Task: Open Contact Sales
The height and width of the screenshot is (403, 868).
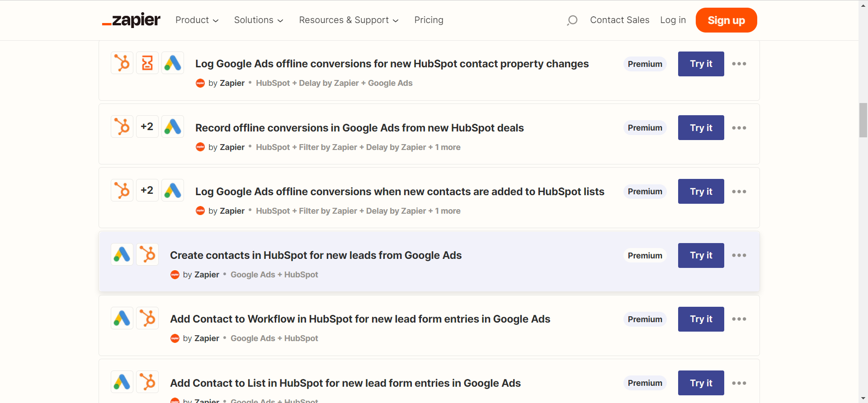Action: (x=620, y=20)
